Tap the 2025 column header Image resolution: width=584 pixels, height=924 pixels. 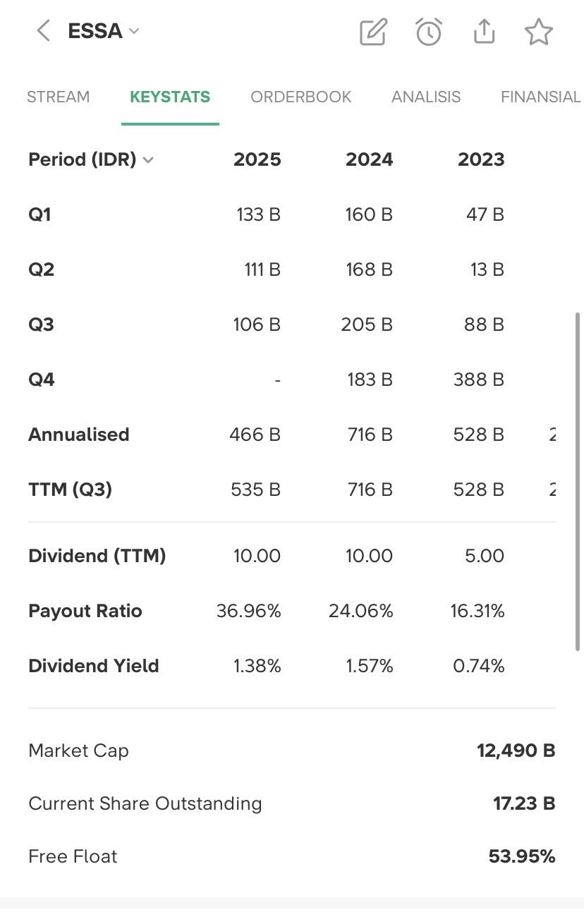257,159
